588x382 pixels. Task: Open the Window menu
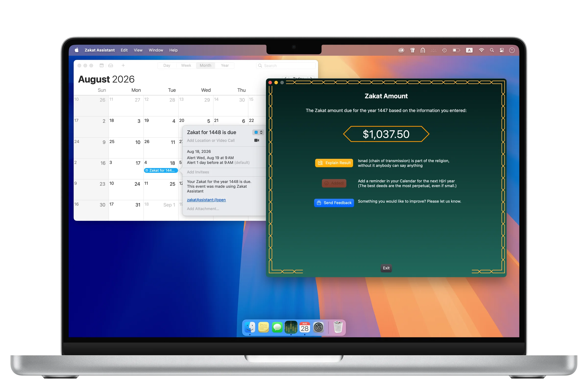pyautogui.click(x=156, y=50)
